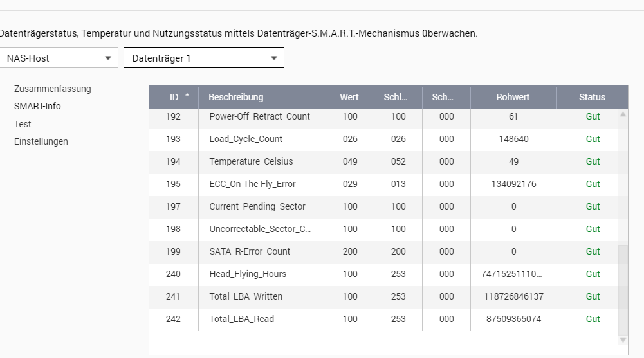
Task: Click the table scrollbar up arrow
Action: (x=623, y=115)
